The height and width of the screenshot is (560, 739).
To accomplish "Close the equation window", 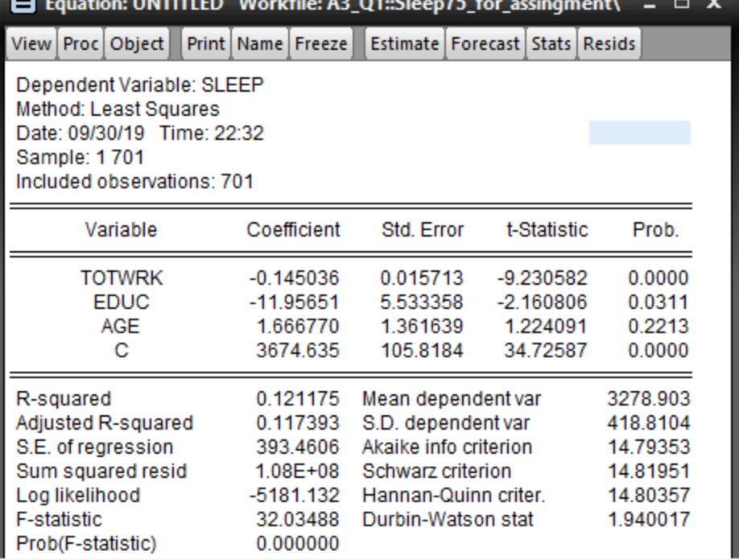I will click(x=714, y=5).
